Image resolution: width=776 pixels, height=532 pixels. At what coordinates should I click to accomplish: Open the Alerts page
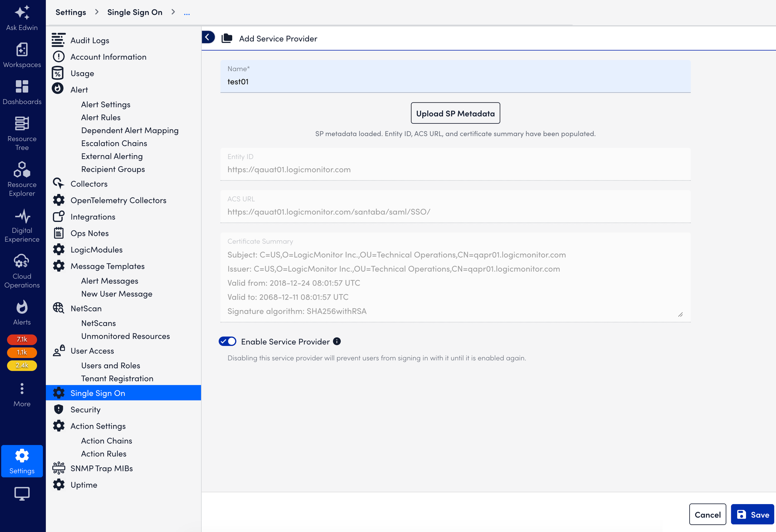pos(22,313)
